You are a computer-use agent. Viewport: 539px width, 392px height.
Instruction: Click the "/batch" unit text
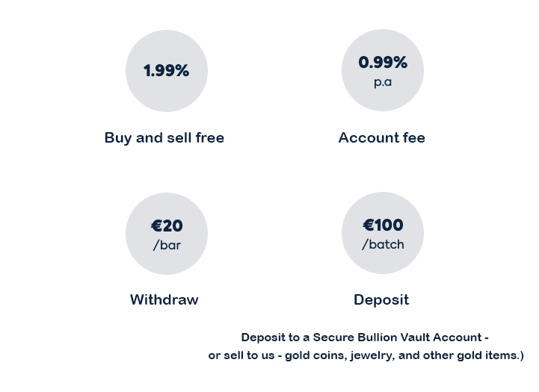(x=383, y=244)
